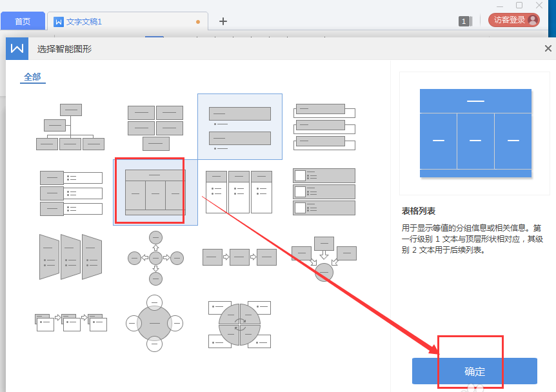The image size is (556, 392).
Task: Choose the basic three-step process graphic
Action: pyautogui.click(x=239, y=257)
